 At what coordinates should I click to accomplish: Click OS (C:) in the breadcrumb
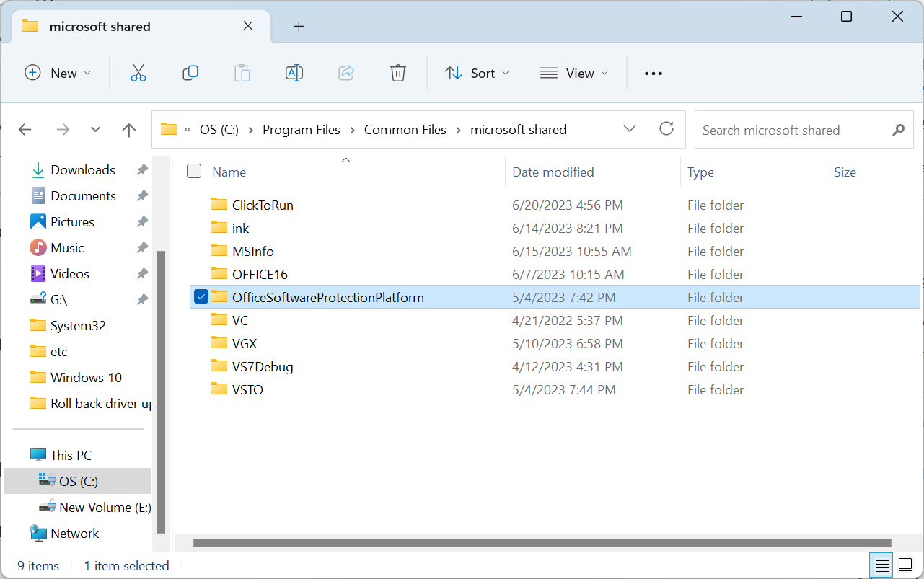(220, 130)
